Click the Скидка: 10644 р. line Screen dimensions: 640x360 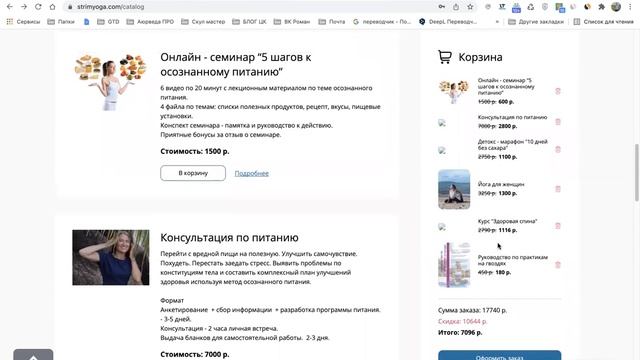462,321
